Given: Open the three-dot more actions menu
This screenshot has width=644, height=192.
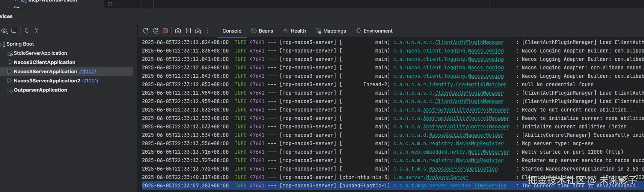Looking at the screenshot, I should (x=208, y=31).
